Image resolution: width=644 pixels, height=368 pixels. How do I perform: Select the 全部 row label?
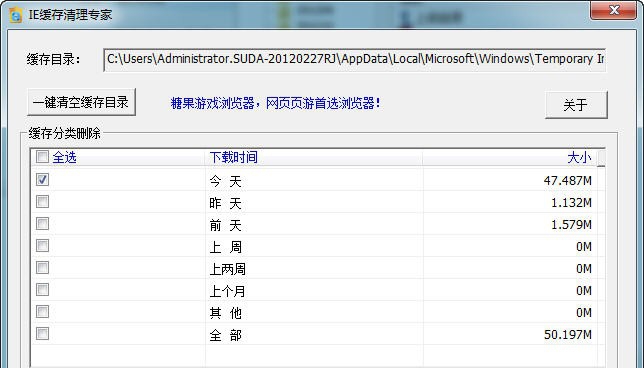point(225,336)
